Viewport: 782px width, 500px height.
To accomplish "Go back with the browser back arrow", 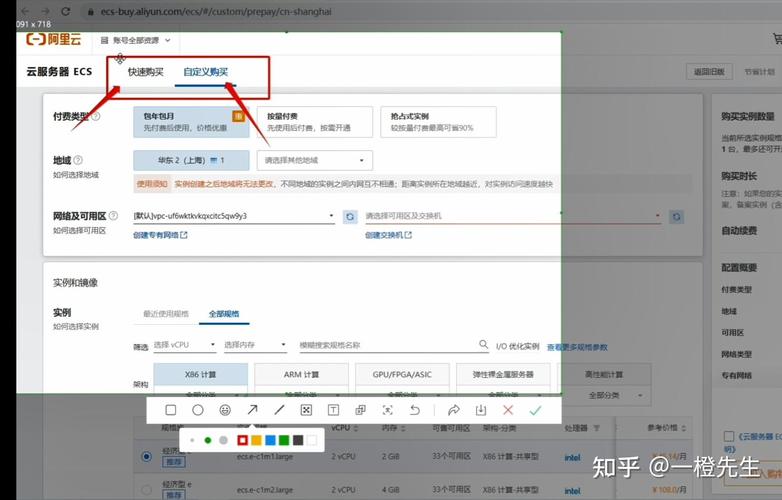I will click(25, 11).
